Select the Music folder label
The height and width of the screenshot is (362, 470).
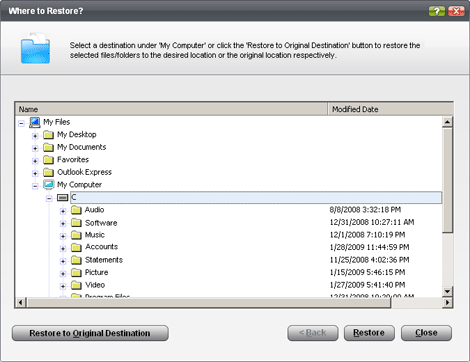coord(95,235)
